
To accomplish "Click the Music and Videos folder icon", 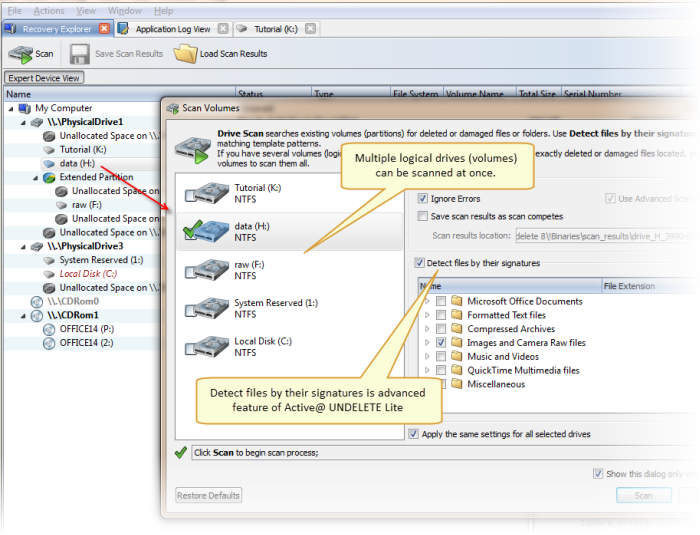I will 456,356.
